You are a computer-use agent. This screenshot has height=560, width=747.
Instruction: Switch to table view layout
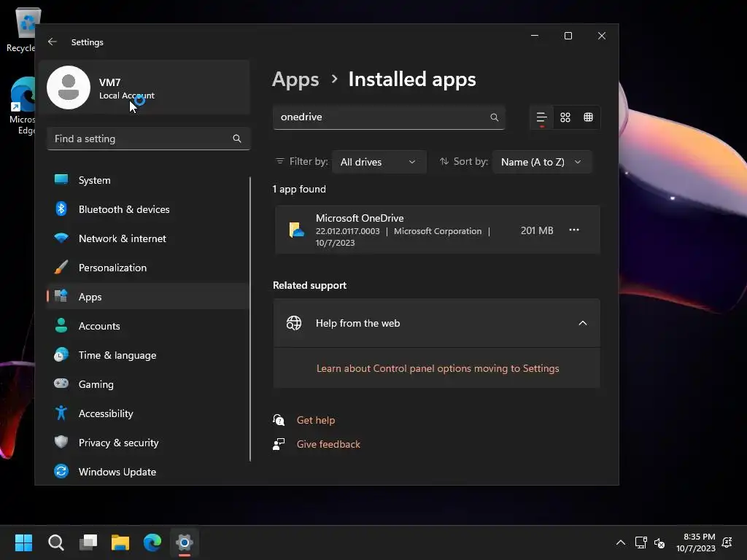click(x=589, y=117)
